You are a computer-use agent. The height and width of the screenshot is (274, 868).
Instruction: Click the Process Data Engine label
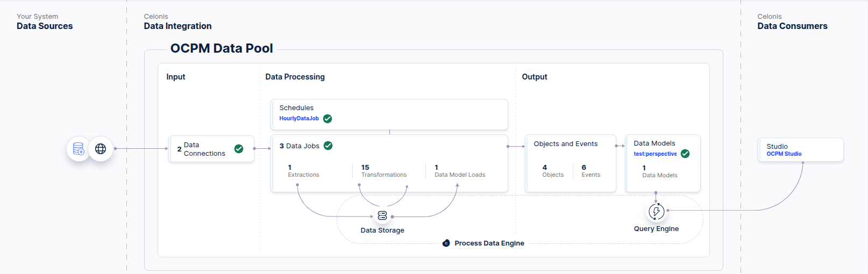coord(489,243)
